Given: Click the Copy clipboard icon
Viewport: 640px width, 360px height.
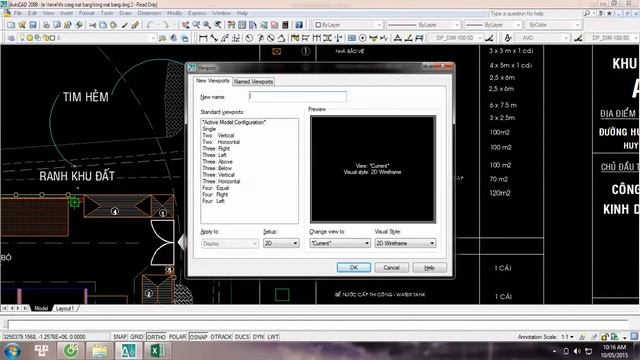Looking at the screenshot, I should click(x=103, y=25).
